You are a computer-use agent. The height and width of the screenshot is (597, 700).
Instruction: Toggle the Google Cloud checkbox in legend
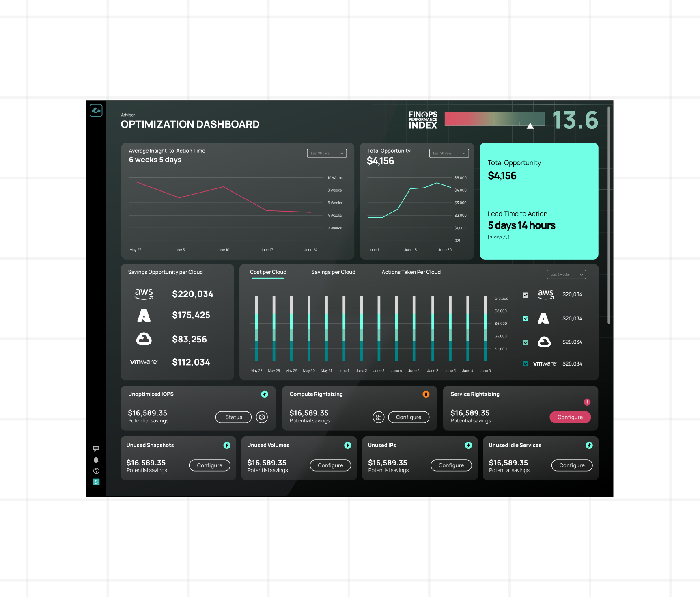coord(526,342)
